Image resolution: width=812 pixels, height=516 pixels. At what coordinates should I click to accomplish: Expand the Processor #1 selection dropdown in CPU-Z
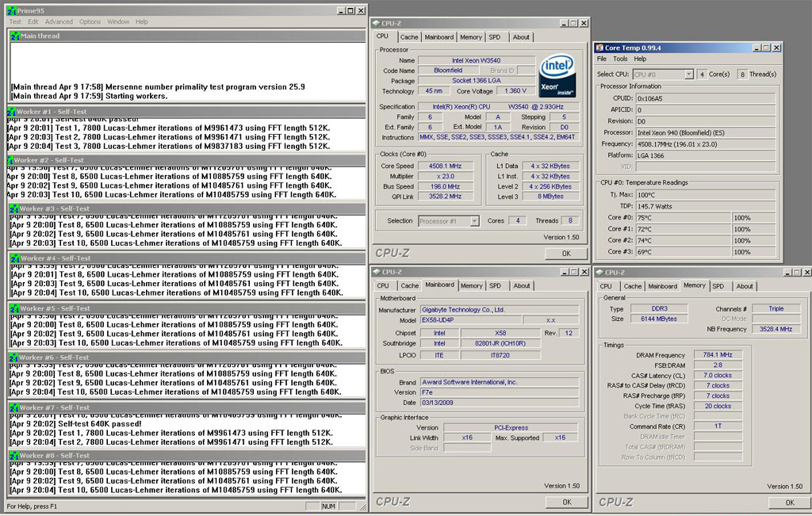(x=474, y=221)
